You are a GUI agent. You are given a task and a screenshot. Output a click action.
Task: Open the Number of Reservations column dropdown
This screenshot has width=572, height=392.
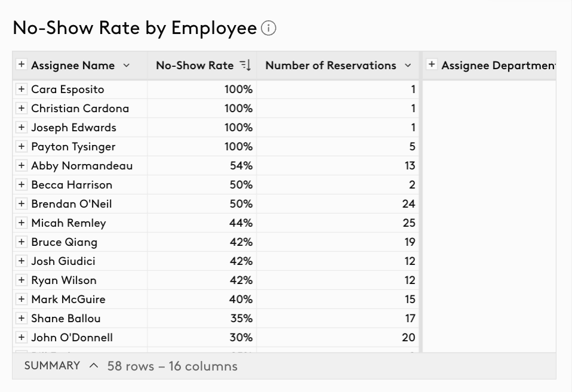coord(408,66)
